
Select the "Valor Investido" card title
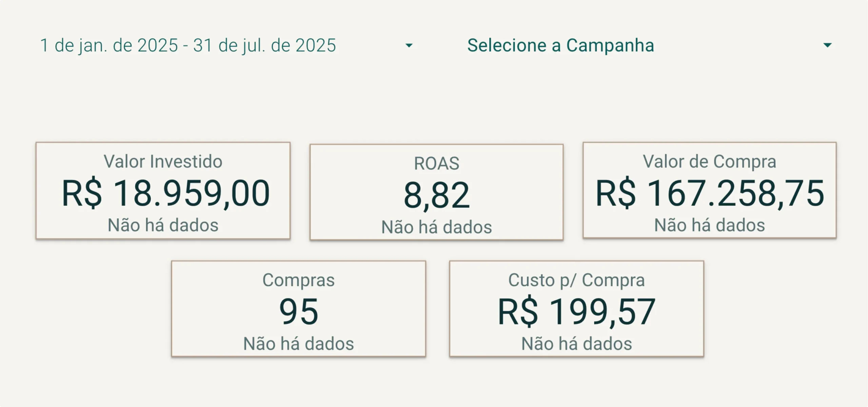(x=163, y=161)
